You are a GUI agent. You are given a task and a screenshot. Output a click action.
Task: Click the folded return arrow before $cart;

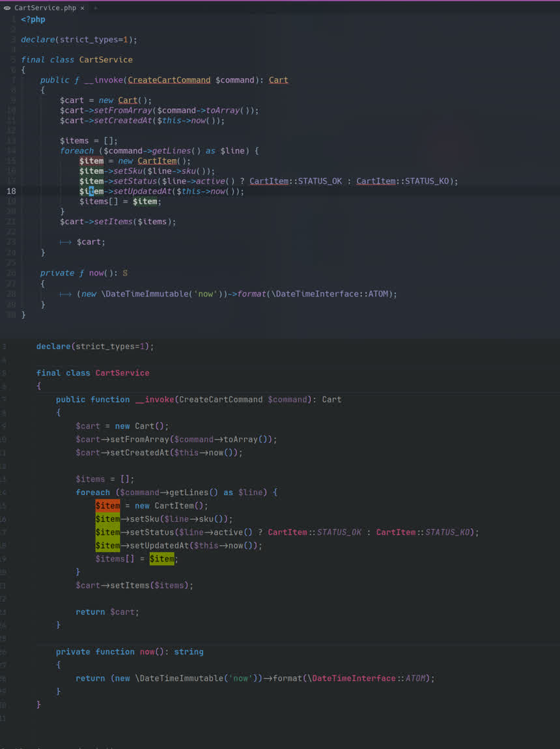tap(65, 242)
